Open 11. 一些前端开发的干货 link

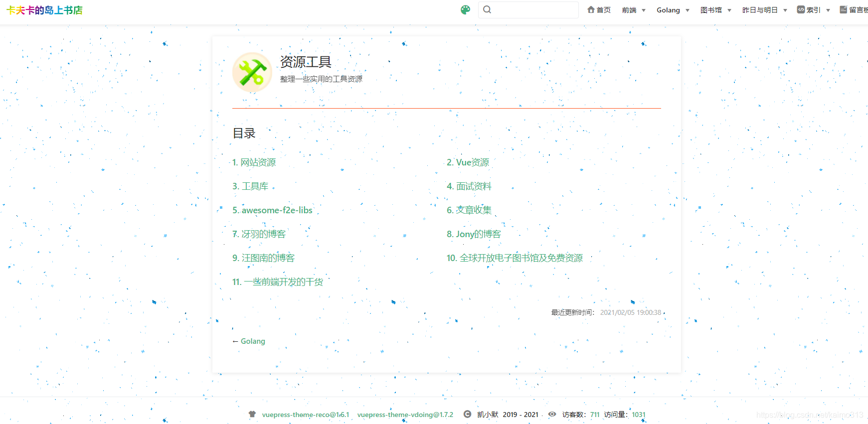coord(278,282)
